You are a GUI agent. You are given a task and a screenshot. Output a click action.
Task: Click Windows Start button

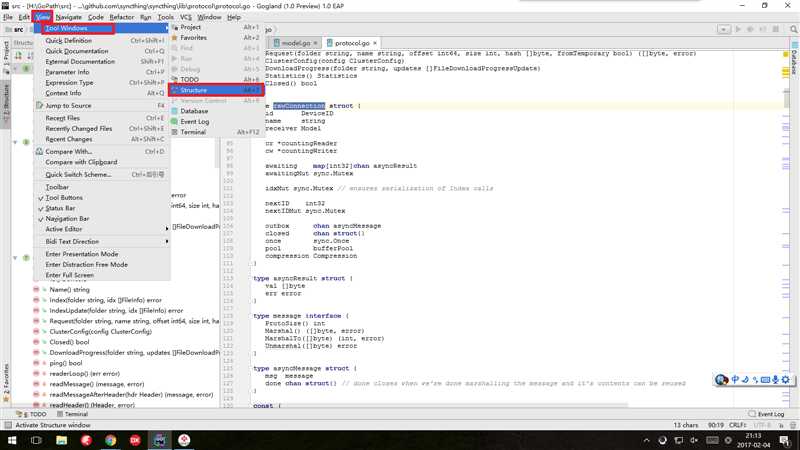click(12, 440)
